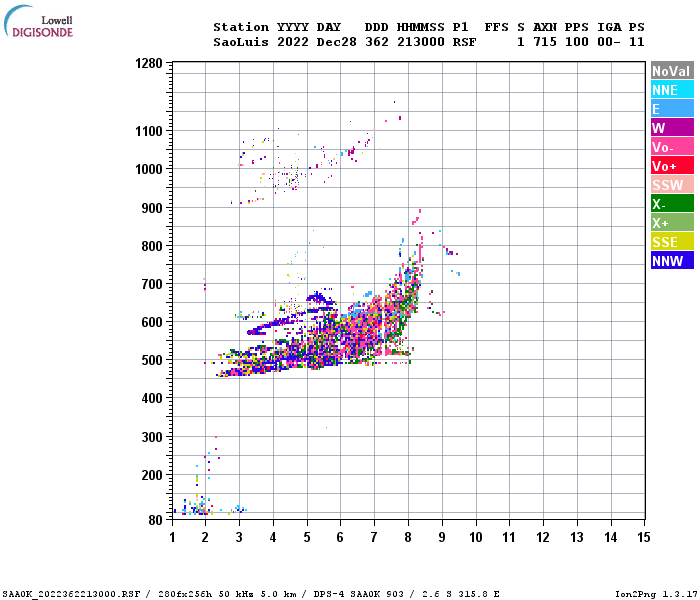
Task: Click frequency axis label 2
Action: 205,537
